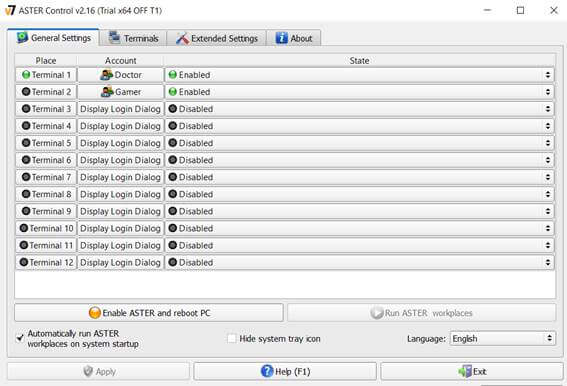Image resolution: width=567 pixels, height=386 pixels.
Task: Click the dark status icon beside Terminal 7
Action: [26, 177]
